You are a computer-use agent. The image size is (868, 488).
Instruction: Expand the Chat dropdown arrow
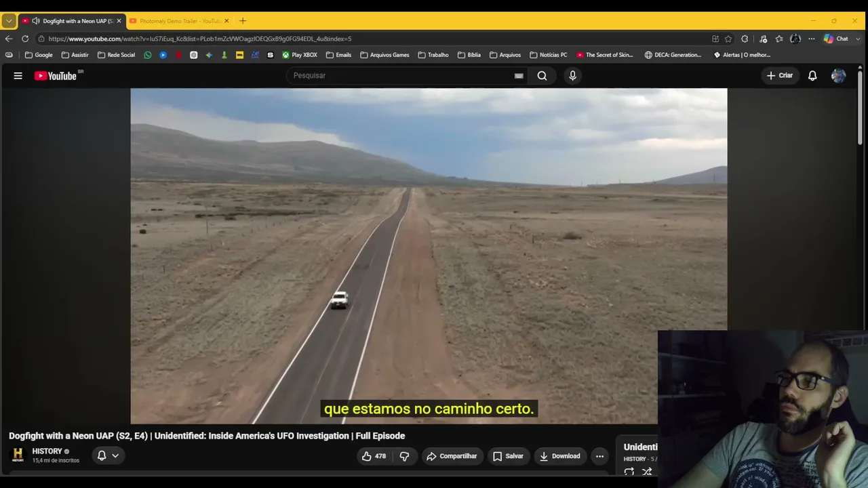click(856, 39)
